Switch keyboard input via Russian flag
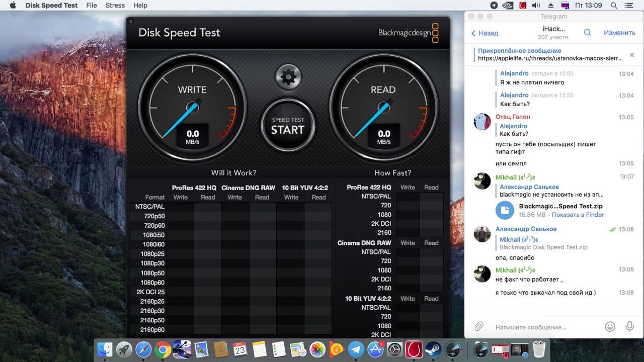The image size is (644, 362). (x=565, y=6)
